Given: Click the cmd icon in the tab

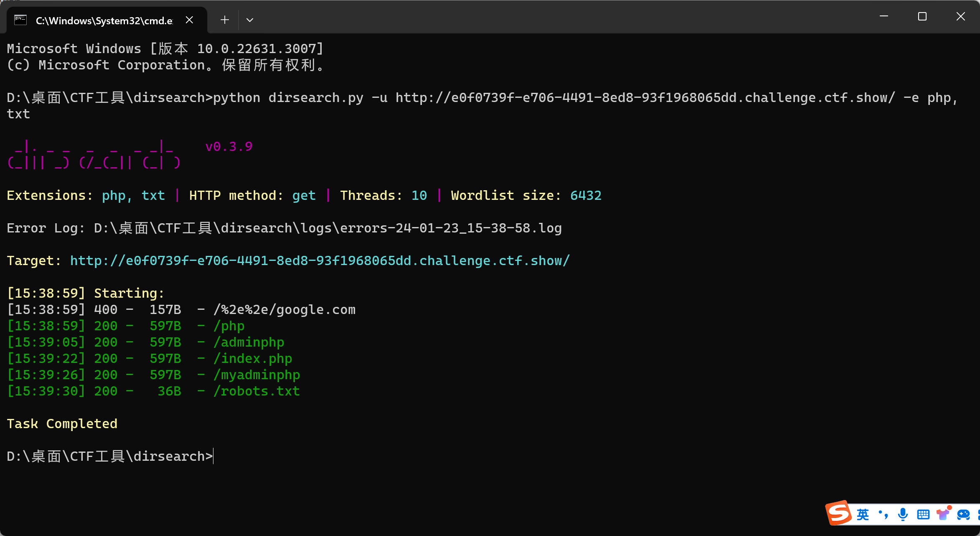Looking at the screenshot, I should [x=20, y=20].
